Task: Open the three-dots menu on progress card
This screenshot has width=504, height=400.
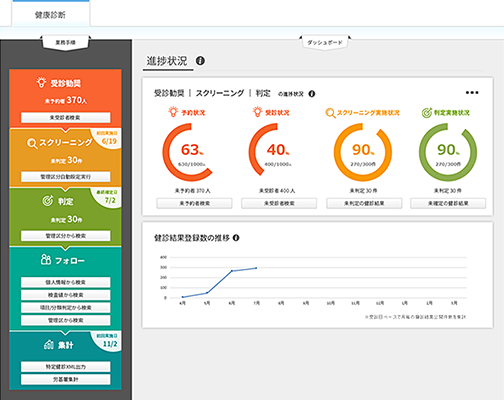Action: point(472,93)
